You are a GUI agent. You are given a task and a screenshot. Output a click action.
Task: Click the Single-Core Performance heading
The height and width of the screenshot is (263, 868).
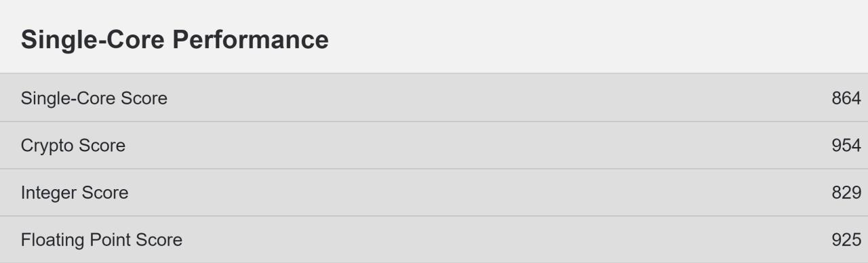coord(175,40)
